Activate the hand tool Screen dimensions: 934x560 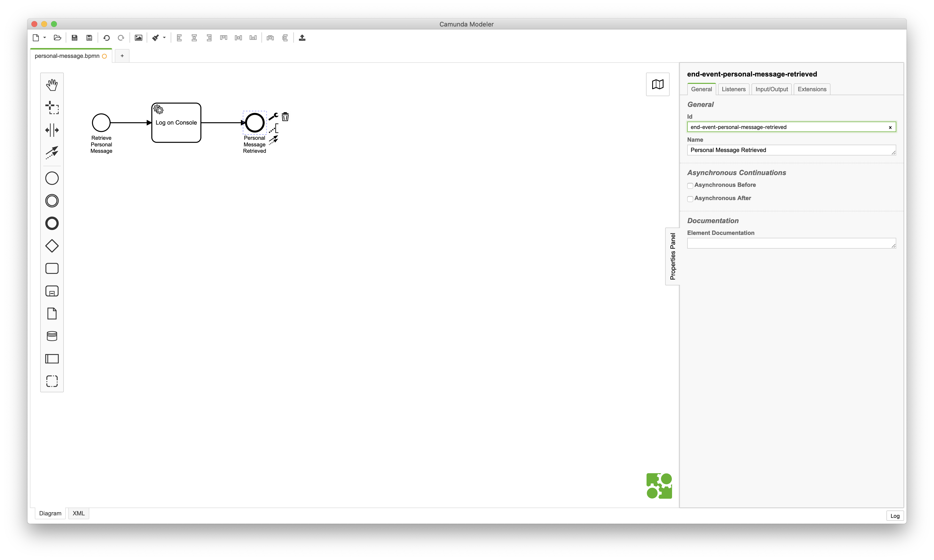pos(52,85)
